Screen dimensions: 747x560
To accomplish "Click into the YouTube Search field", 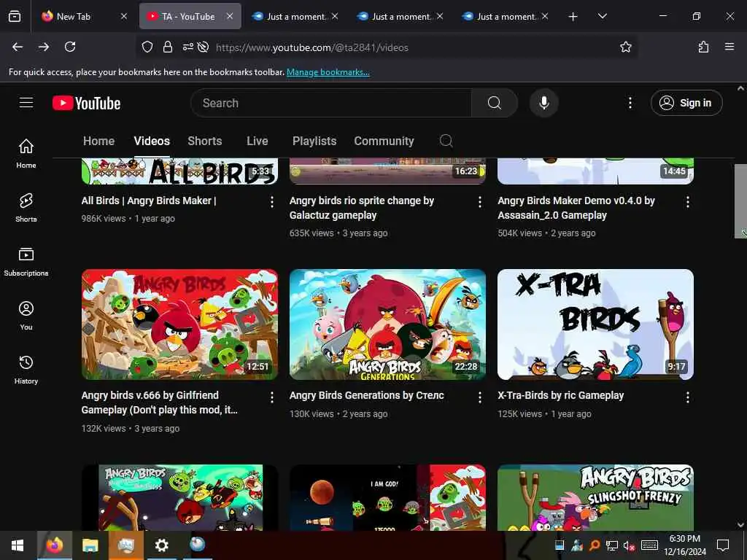I will pos(331,103).
